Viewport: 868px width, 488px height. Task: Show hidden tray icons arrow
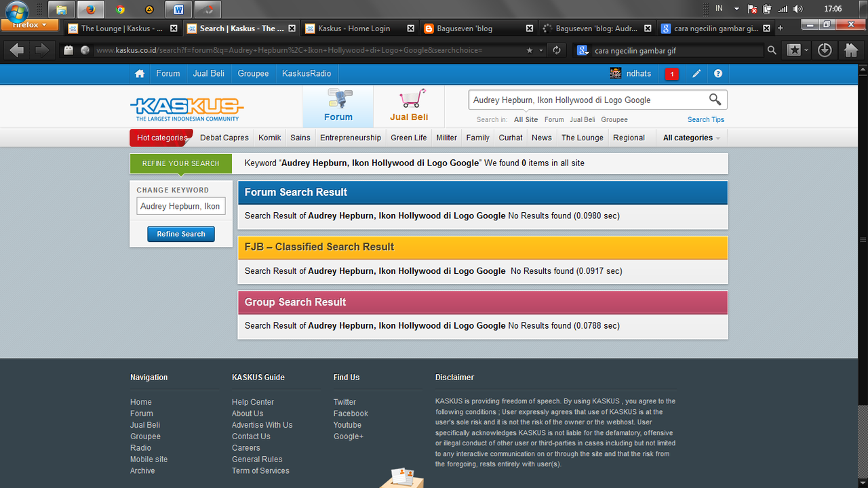click(x=736, y=9)
